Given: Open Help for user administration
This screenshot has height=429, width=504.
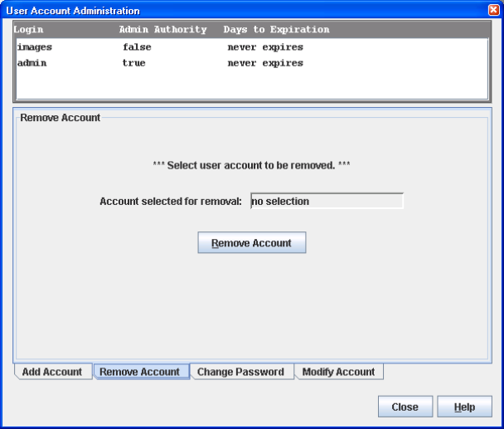Looking at the screenshot, I should coord(464,407).
